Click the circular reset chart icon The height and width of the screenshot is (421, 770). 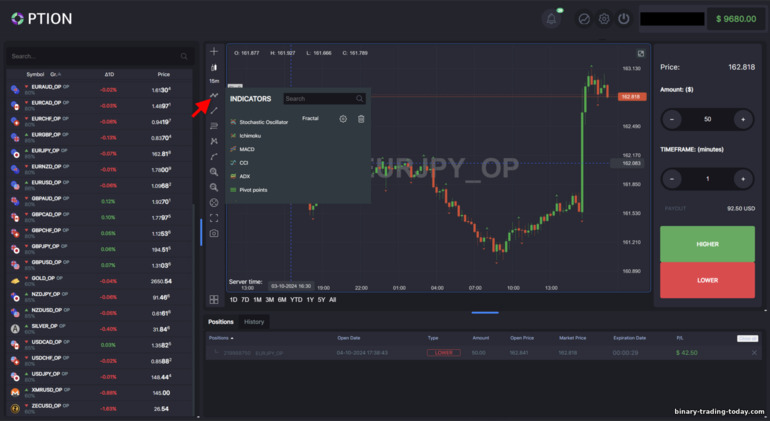click(x=214, y=202)
